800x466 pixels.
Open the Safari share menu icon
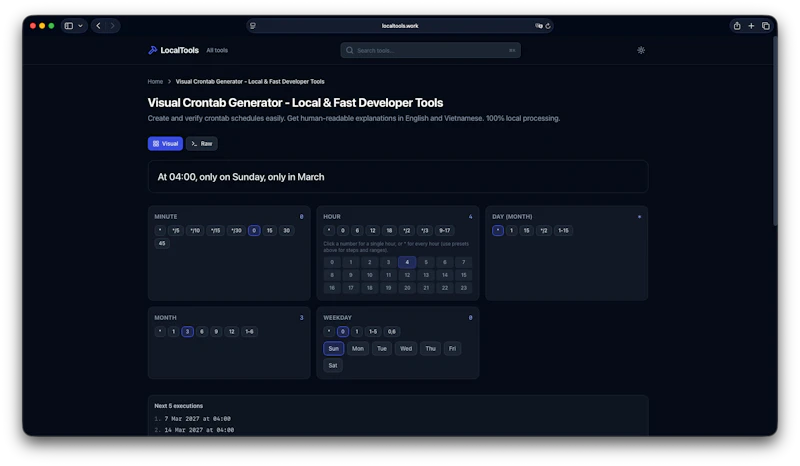(737, 26)
